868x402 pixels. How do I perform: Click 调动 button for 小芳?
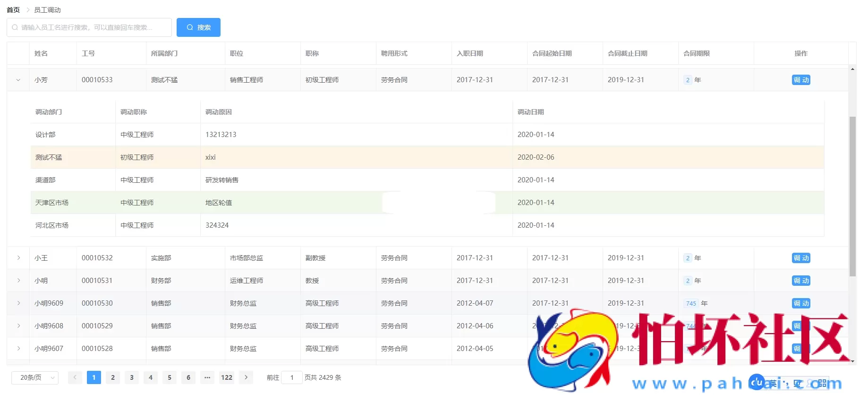[x=801, y=80]
